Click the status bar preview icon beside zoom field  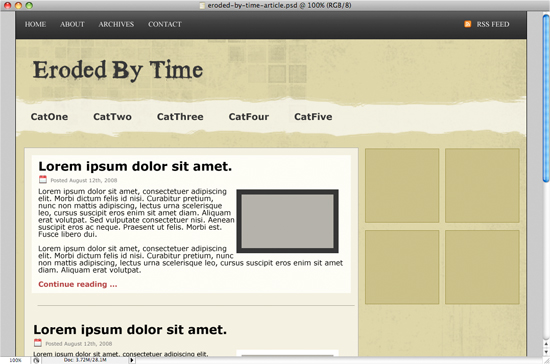pos(36,360)
